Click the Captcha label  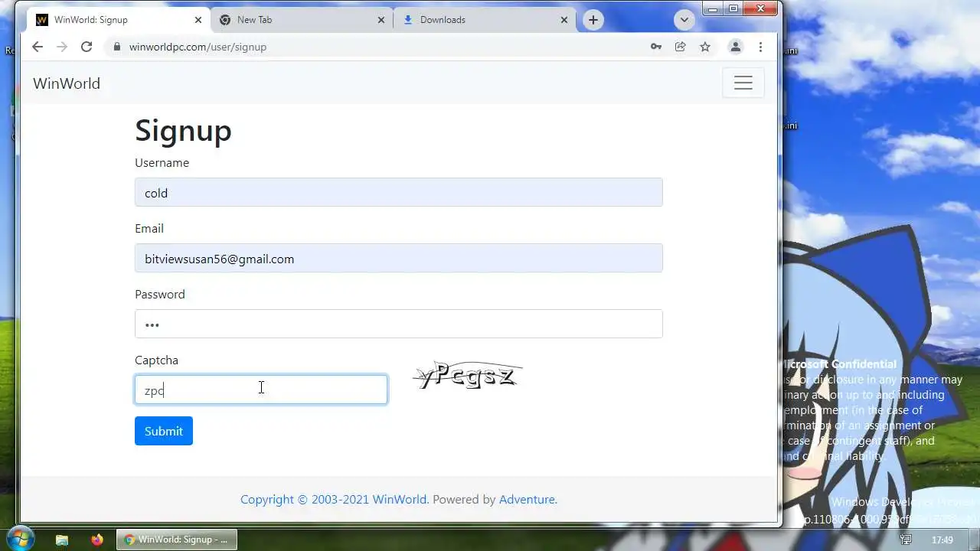point(156,360)
